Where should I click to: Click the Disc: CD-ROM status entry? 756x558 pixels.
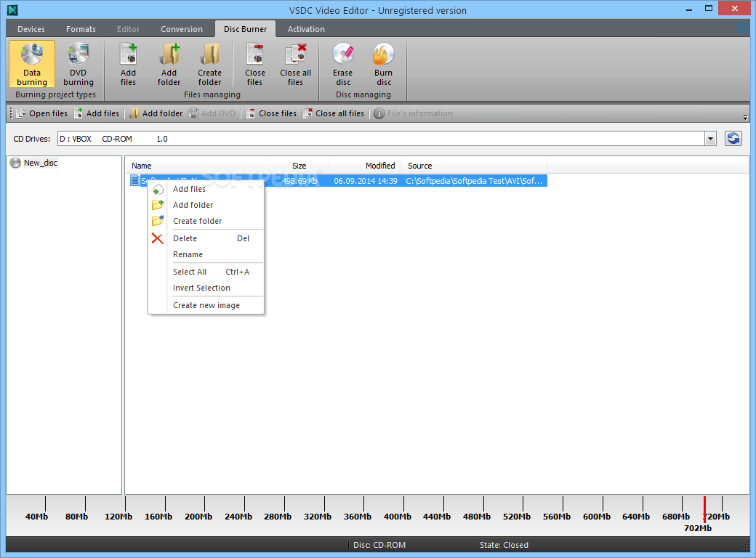tap(379, 545)
